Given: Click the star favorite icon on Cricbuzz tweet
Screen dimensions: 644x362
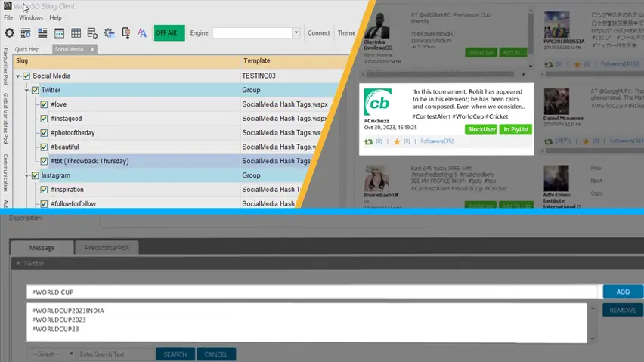Looking at the screenshot, I should coord(396,141).
